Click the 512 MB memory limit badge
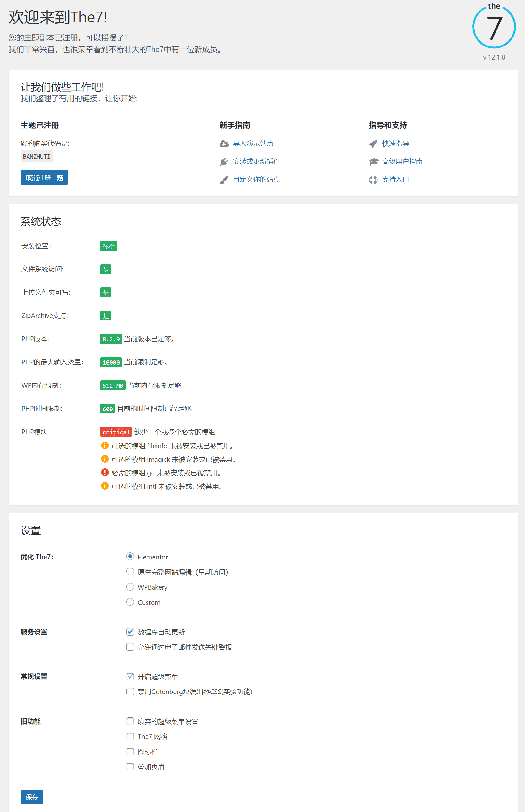Viewport: 525px width, 812px height. click(x=113, y=385)
